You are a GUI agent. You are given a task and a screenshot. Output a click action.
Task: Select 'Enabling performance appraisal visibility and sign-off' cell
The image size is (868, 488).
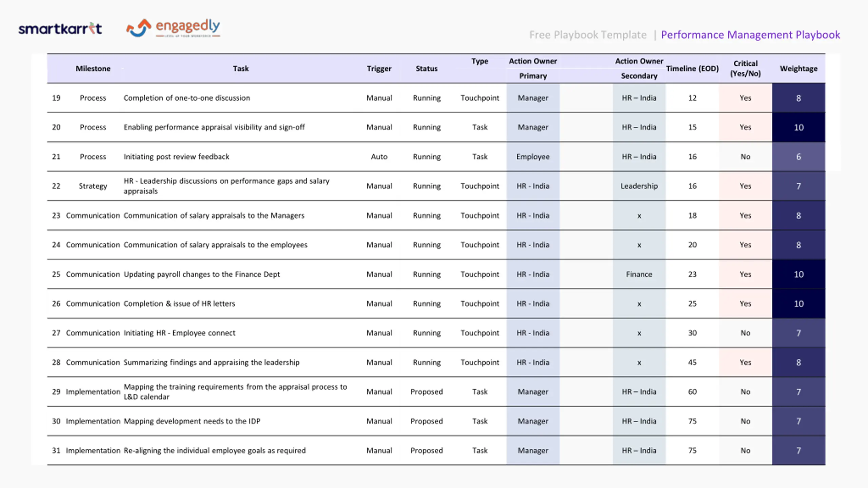tap(214, 127)
